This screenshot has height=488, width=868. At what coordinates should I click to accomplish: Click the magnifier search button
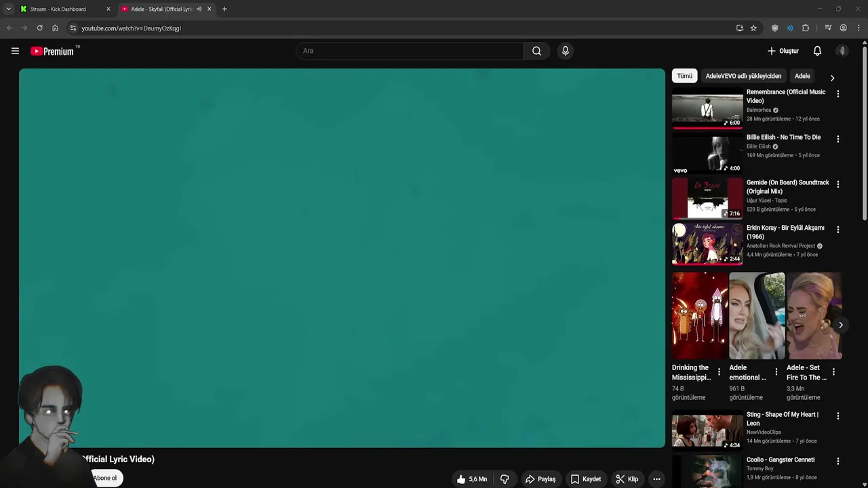pos(536,51)
